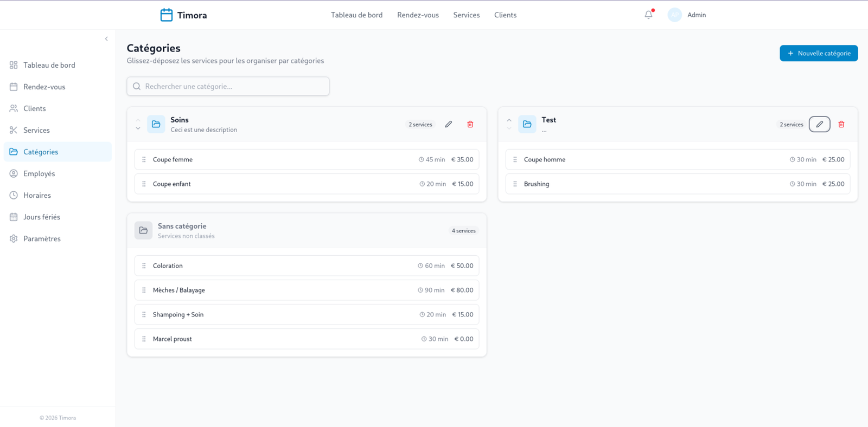Move Test category down with arrow
The width and height of the screenshot is (868, 427).
(509, 128)
